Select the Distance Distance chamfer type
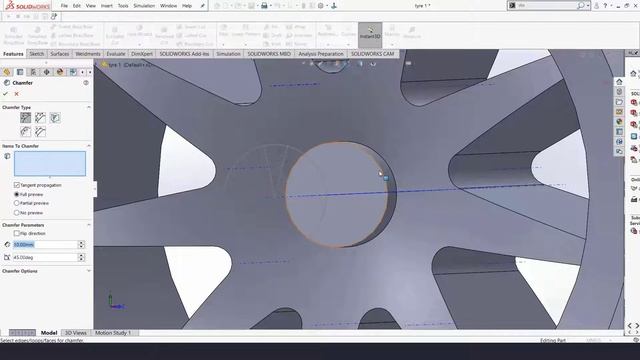The image size is (640, 360). click(40, 118)
